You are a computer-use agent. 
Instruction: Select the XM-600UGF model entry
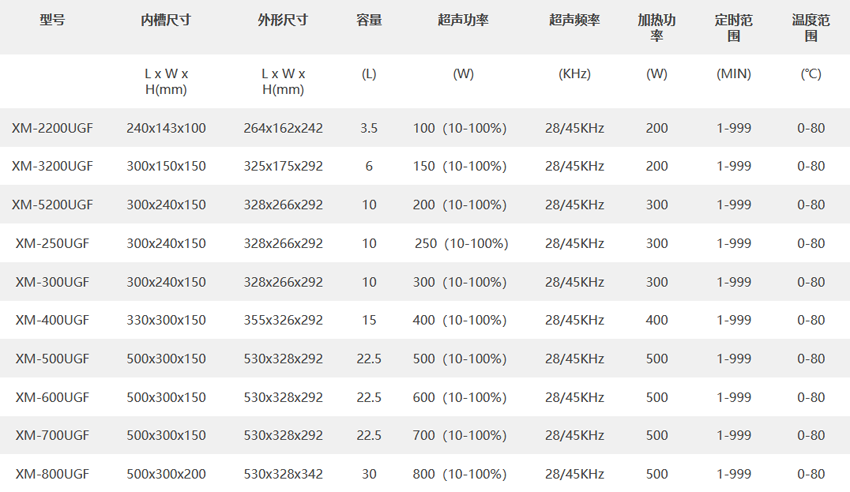coord(52,397)
